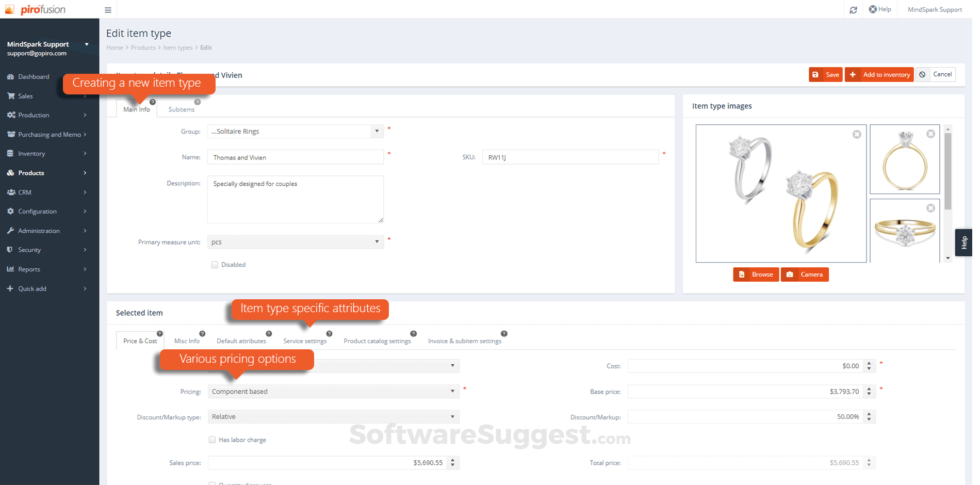The height and width of the screenshot is (485, 980).
Task: Enable the Has labor charge checkbox
Action: pyautogui.click(x=212, y=440)
